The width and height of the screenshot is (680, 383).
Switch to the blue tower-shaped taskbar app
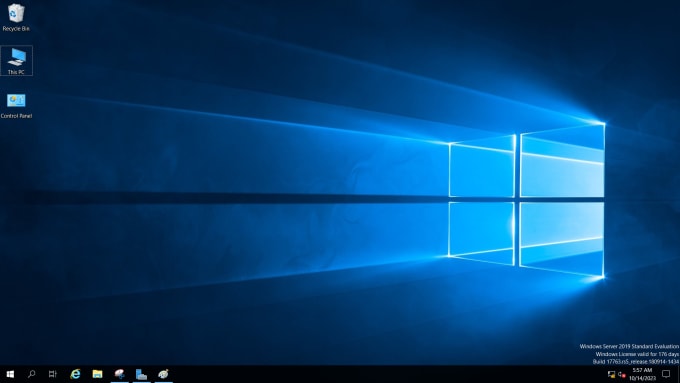pos(141,374)
